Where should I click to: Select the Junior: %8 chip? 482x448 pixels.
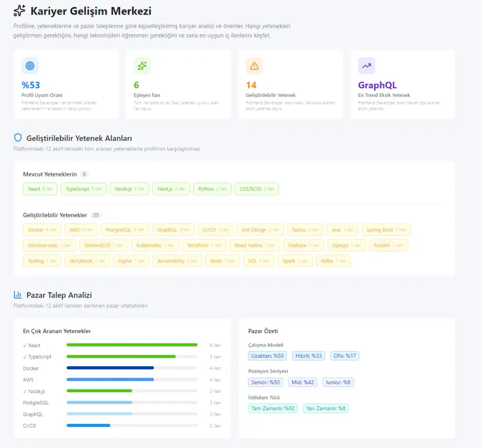tap(338, 382)
